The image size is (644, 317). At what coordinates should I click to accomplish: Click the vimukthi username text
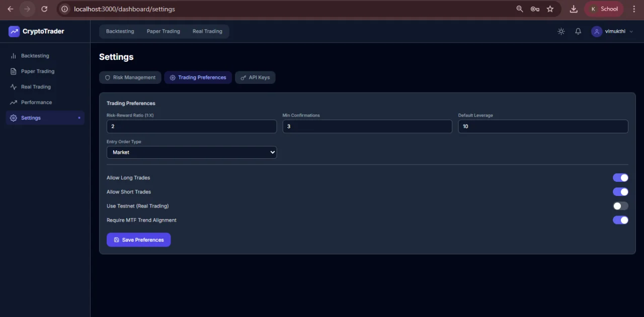(x=615, y=31)
